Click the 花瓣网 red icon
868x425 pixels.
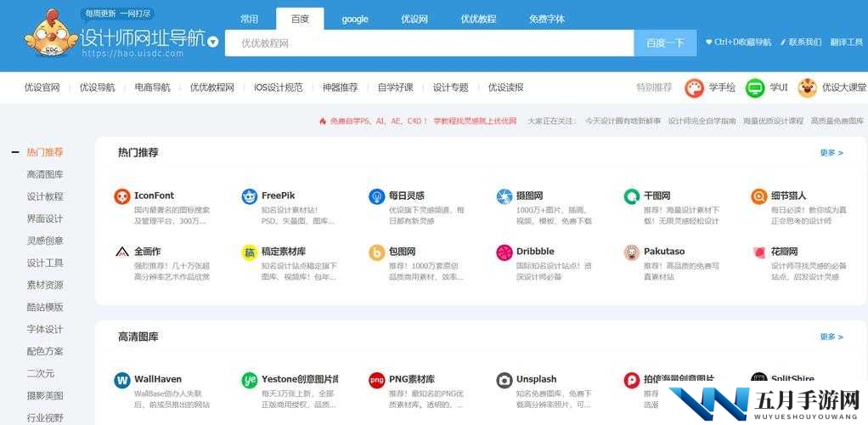759,252
